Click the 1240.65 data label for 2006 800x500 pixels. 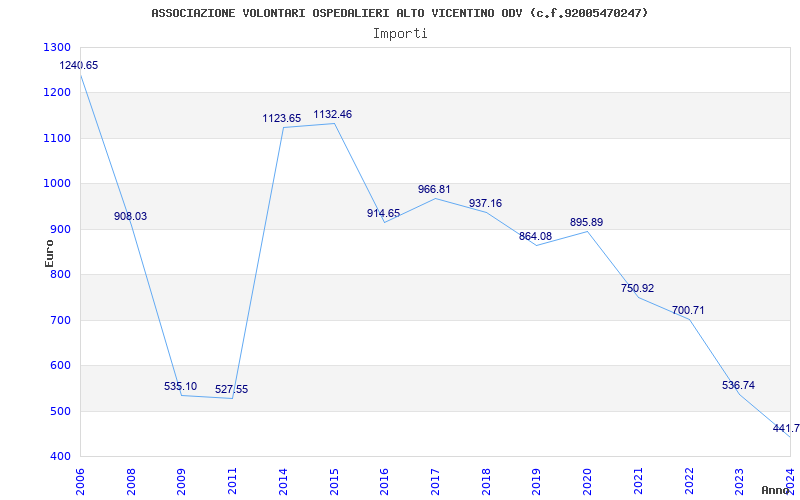[79, 65]
